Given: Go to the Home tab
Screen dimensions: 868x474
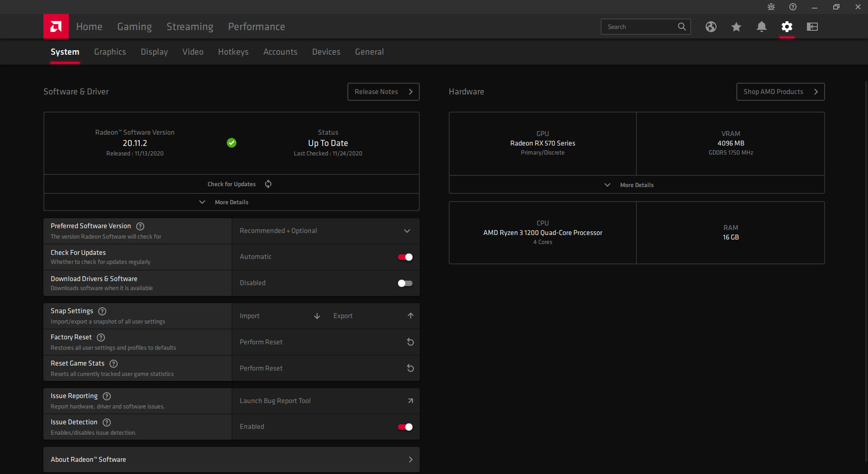Looking at the screenshot, I should 89,27.
